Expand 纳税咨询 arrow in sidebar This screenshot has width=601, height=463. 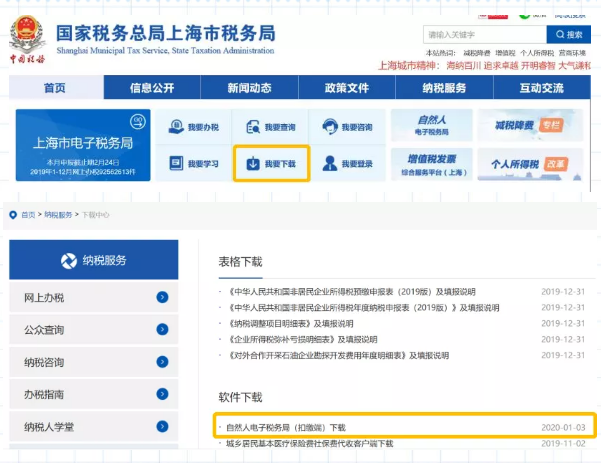pyautogui.click(x=163, y=362)
